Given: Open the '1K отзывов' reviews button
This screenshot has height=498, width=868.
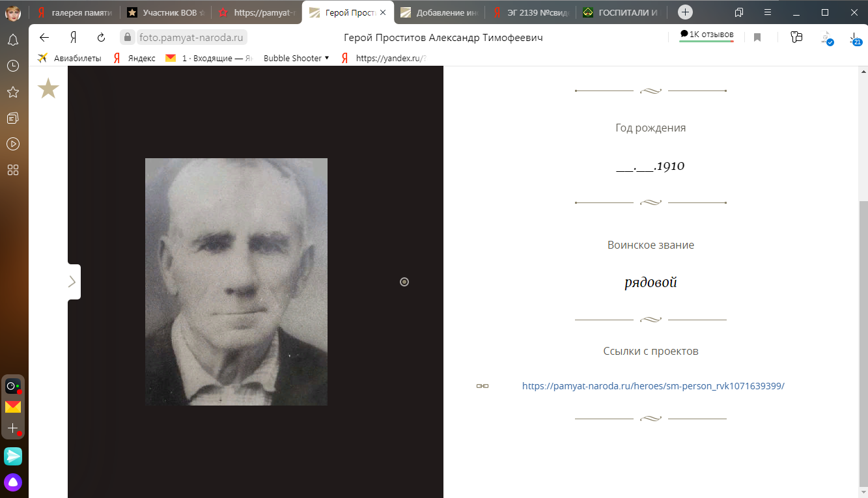Looking at the screenshot, I should point(707,35).
